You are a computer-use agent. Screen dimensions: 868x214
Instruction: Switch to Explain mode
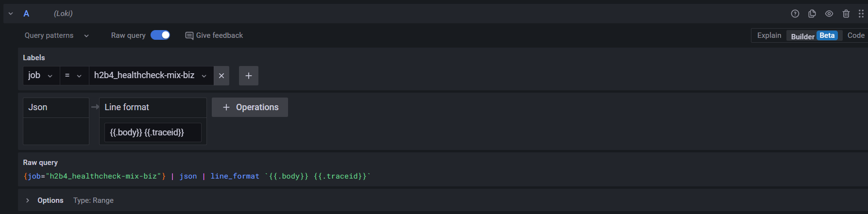coord(769,35)
